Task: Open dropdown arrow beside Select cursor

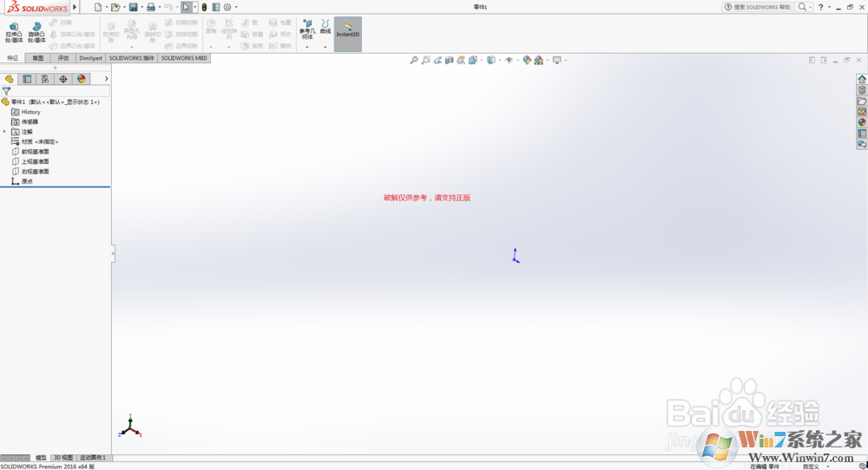Action: (x=194, y=7)
